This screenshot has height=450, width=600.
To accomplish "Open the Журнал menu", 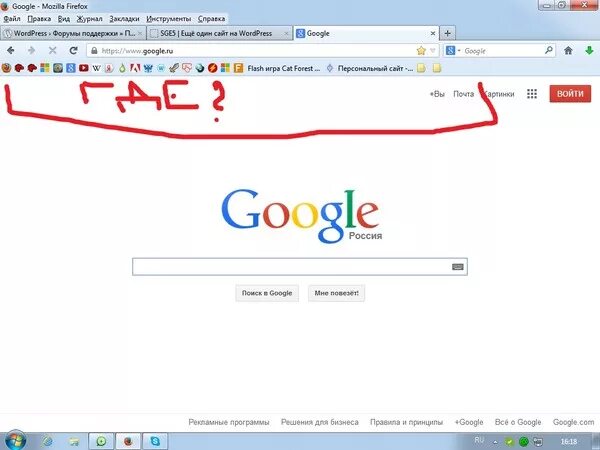I will click(x=89, y=19).
